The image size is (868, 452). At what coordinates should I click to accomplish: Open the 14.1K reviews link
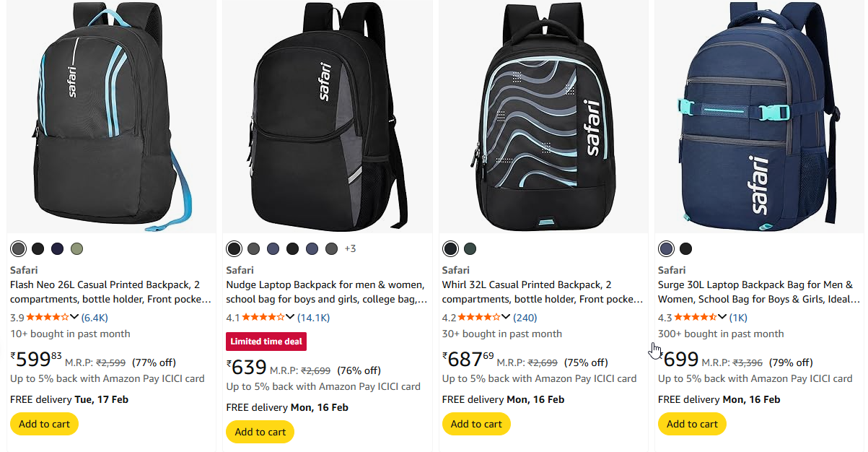tap(314, 317)
